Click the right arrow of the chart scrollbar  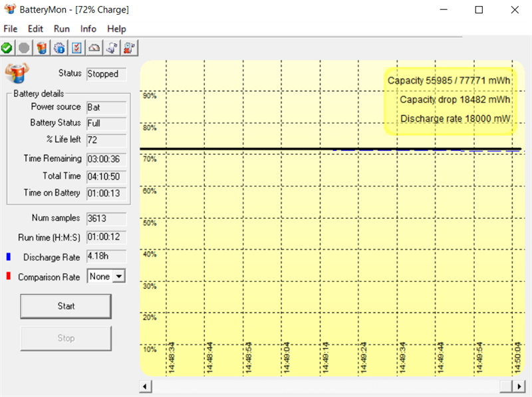point(519,386)
